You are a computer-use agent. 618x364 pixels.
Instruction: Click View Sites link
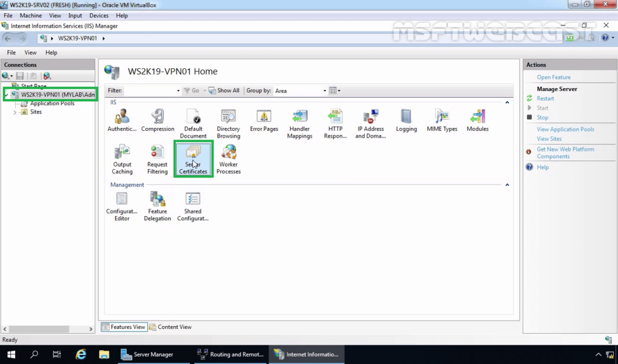tap(549, 139)
